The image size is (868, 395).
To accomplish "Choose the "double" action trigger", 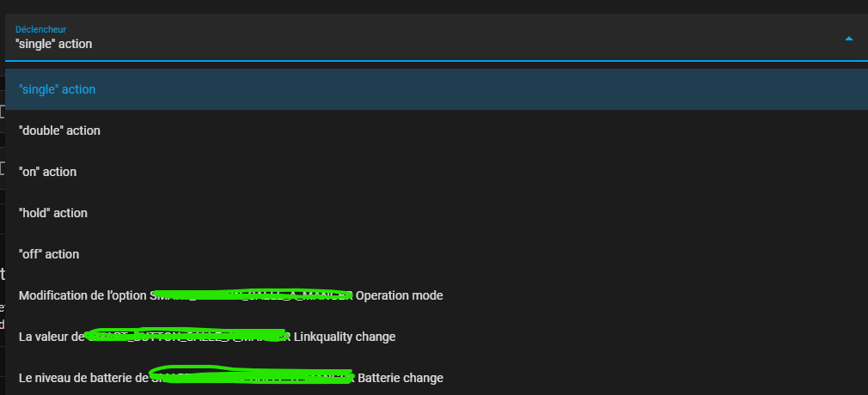I will tap(59, 131).
